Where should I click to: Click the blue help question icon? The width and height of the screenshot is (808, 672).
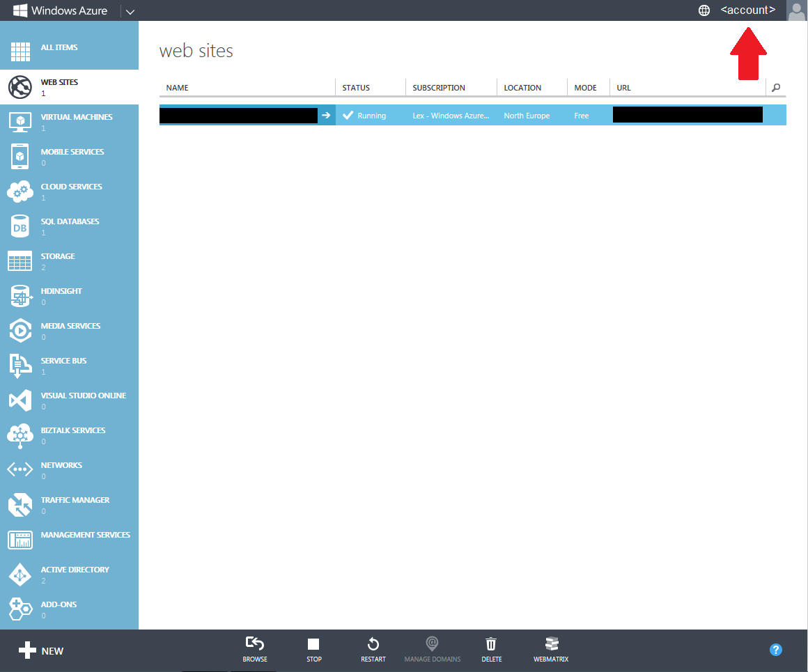point(775,650)
